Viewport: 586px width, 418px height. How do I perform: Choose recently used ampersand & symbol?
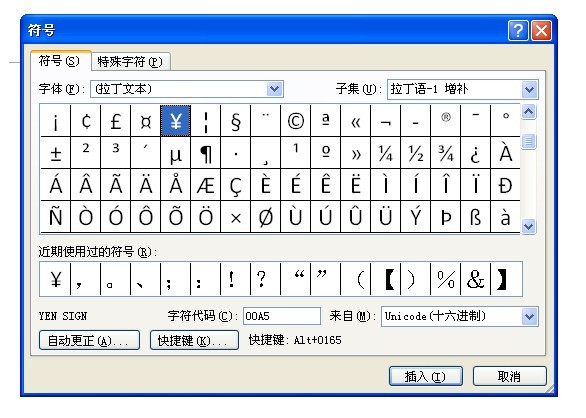pyautogui.click(x=475, y=279)
